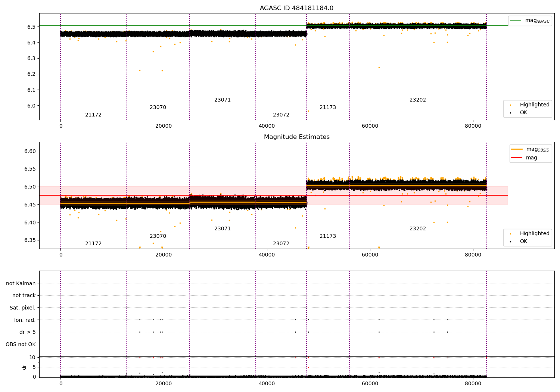Viewport: 560px width, 392px height.
Task: Click the title 'AGASC ID 484181184.0'
Action: pos(296,8)
